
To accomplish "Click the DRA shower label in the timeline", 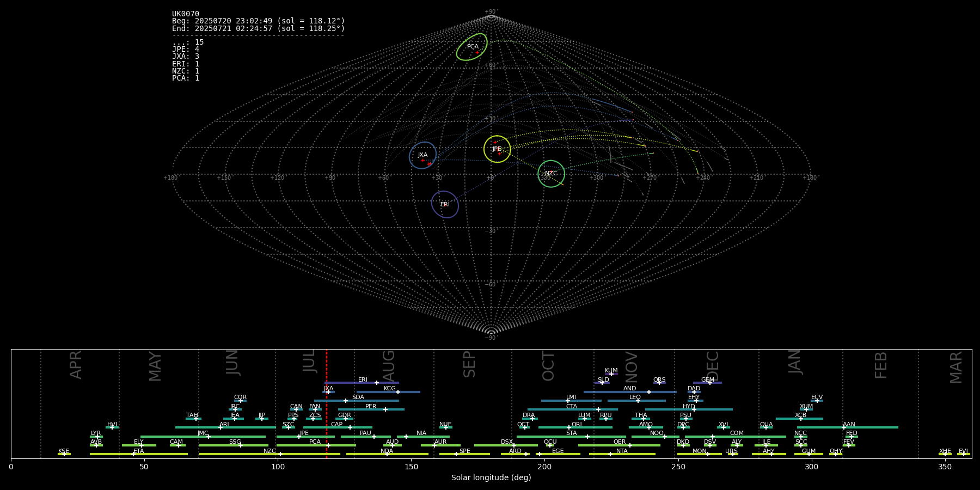I will click(529, 415).
